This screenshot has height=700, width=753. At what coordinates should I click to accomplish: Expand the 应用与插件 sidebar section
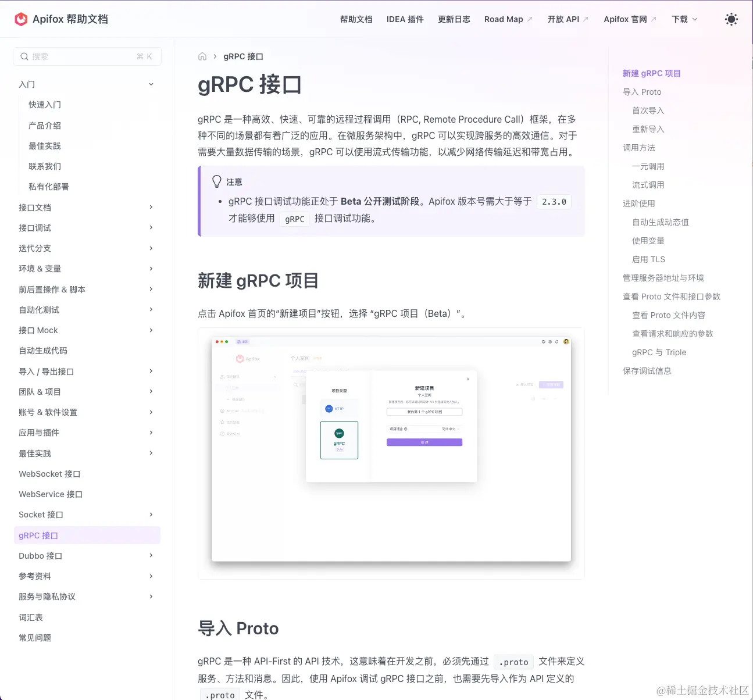(x=87, y=433)
